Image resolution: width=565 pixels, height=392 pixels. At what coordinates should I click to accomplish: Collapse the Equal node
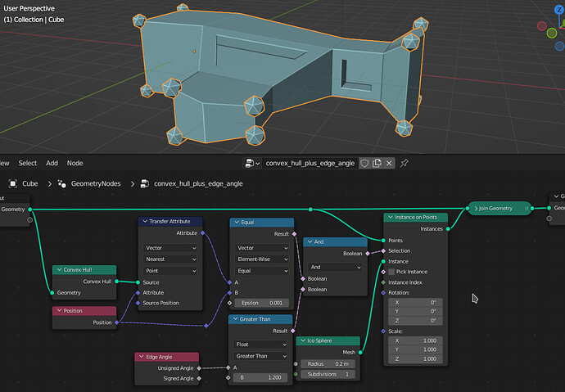(x=237, y=222)
